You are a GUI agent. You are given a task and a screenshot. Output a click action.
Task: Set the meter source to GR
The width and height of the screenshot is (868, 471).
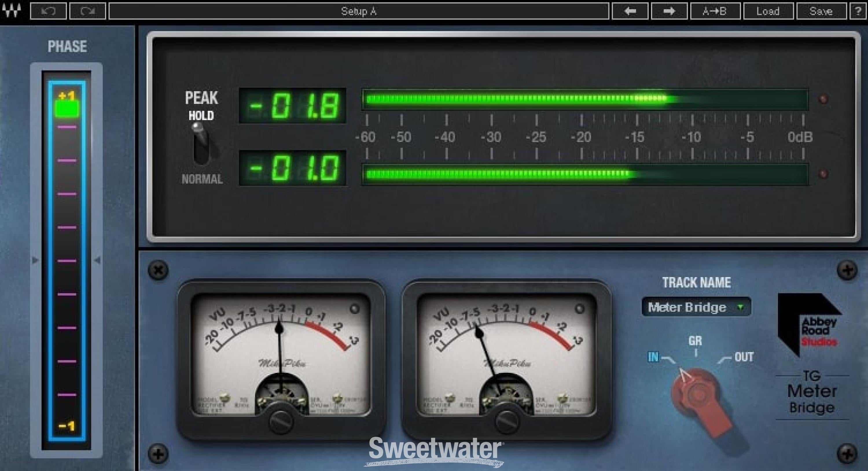(x=696, y=341)
